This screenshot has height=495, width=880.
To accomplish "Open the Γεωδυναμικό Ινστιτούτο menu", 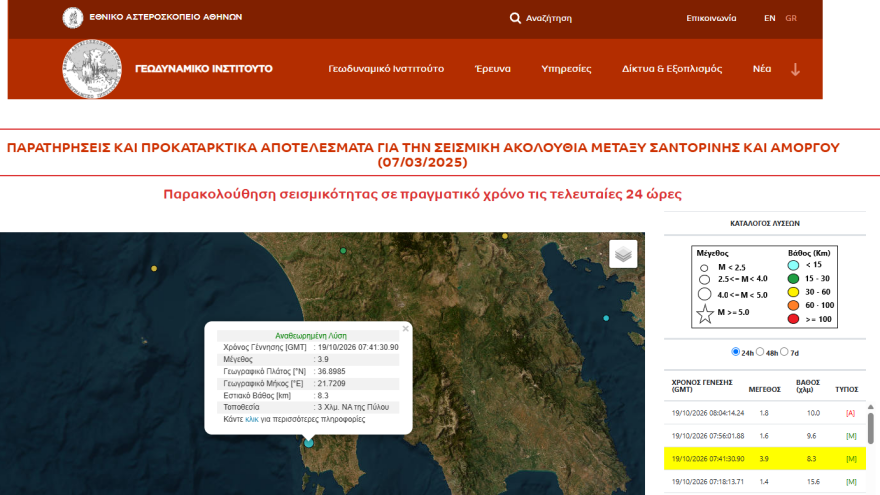I will [x=386, y=68].
